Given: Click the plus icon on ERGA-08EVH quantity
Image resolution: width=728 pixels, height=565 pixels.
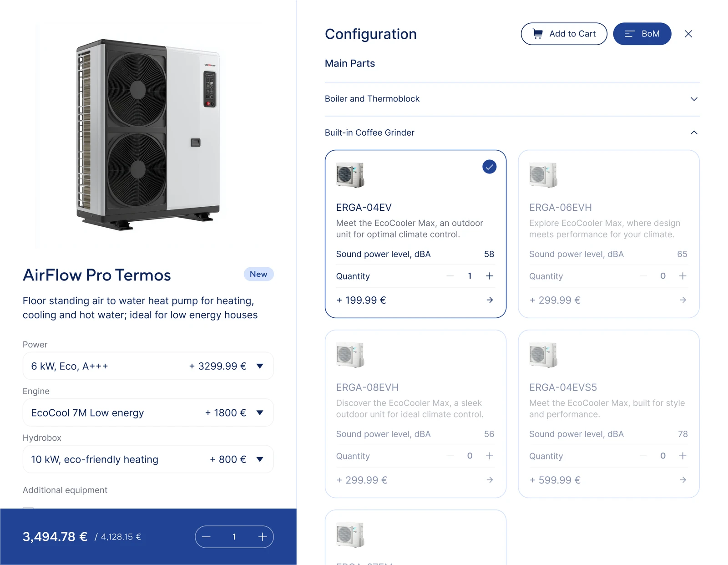Looking at the screenshot, I should tap(490, 456).
